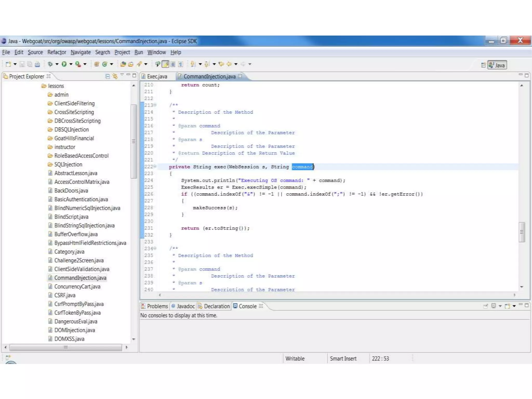Switch to the Problems tab
Screen dimensions: 532x399
pyautogui.click(x=155, y=306)
